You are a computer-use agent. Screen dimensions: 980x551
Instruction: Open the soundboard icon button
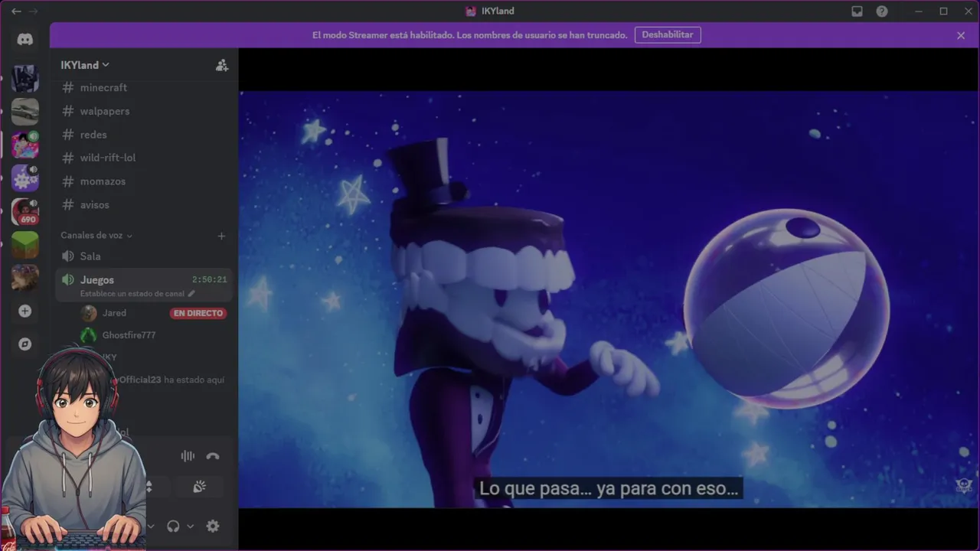point(199,487)
